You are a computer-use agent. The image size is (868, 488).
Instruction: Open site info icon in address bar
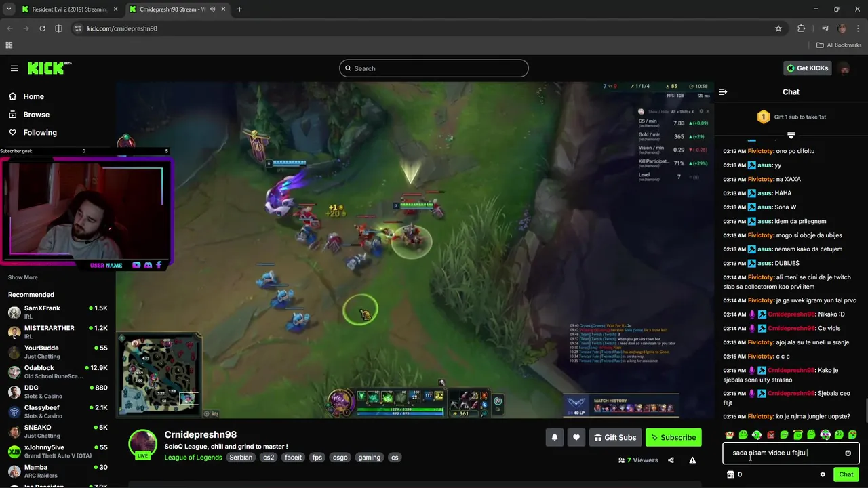tap(78, 28)
